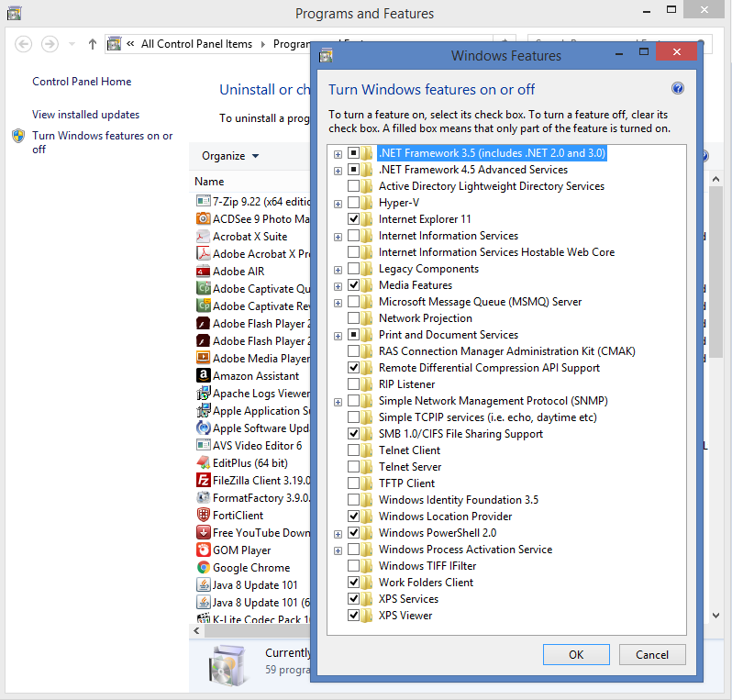
Task: Enable the Hyper-V checkbox
Action: tap(353, 202)
